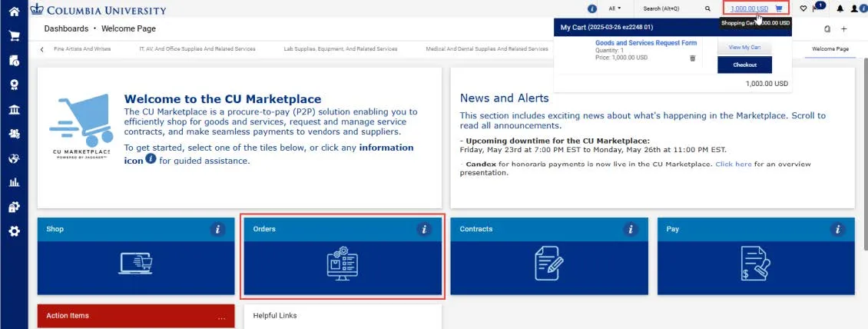
Task: Move dashboard tabs left with chevron
Action: tap(42, 49)
